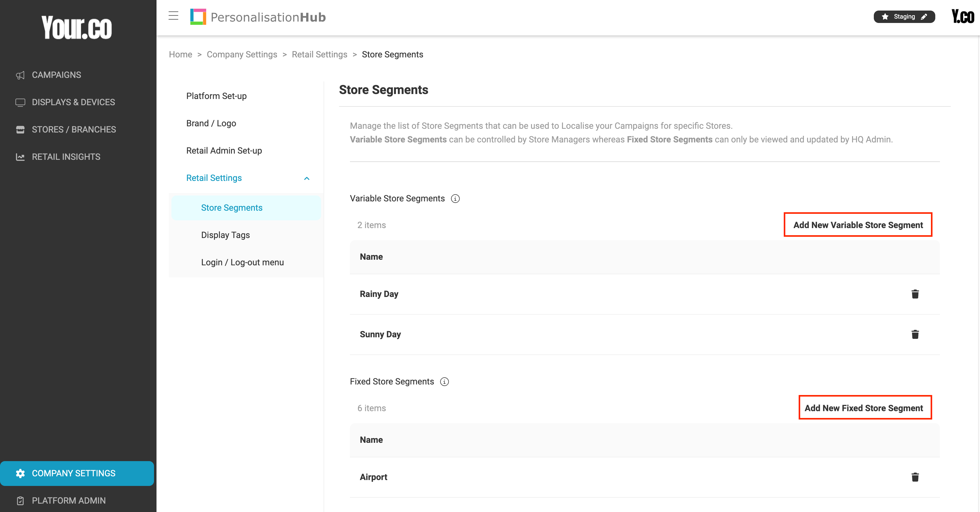Screen dimensions: 980x512
Task: Collapse the Retail Settings submenu
Action: click(x=306, y=178)
